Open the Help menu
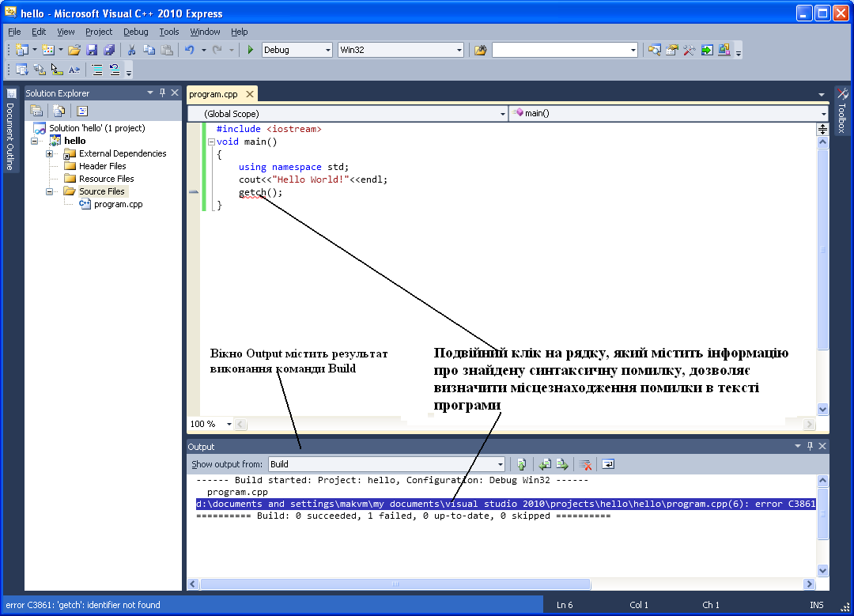Image resolution: width=854 pixels, height=616 pixels. click(239, 32)
